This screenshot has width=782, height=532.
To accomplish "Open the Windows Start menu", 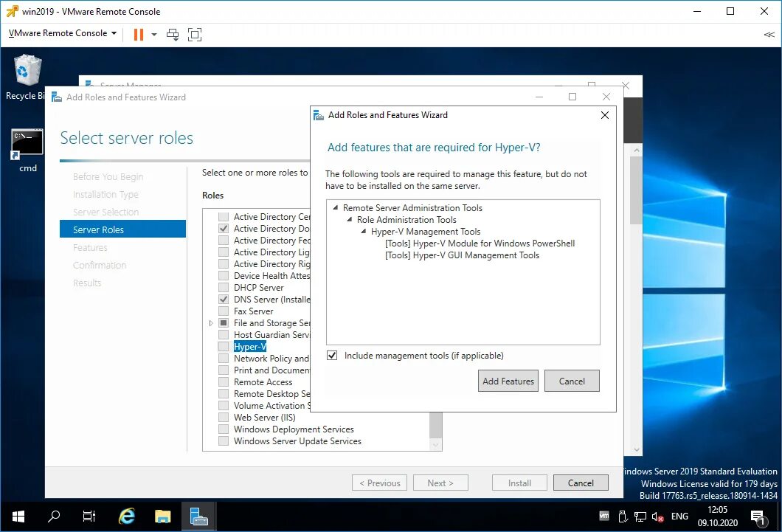I will click(x=18, y=516).
